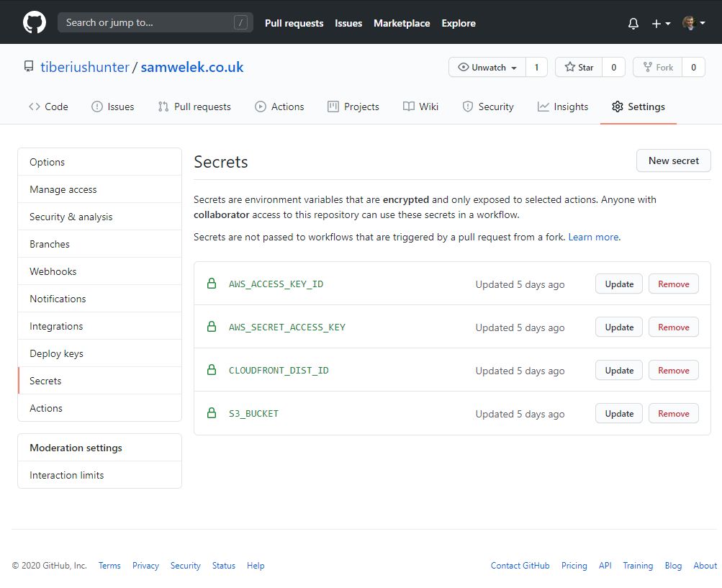Open Integrations settings
Screen dimensions: 722x588
(x=99, y=326)
